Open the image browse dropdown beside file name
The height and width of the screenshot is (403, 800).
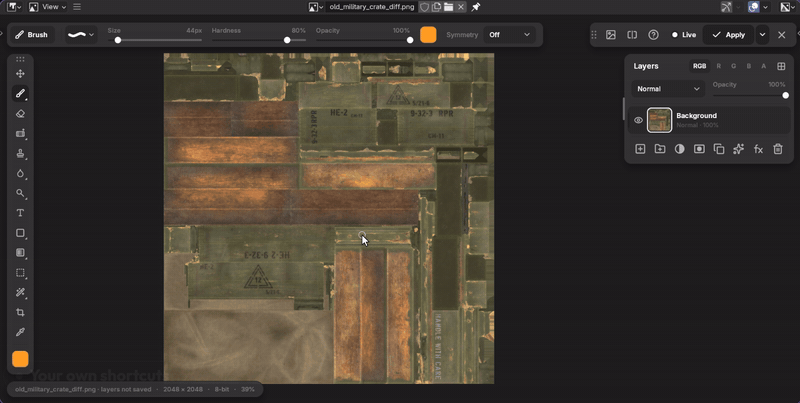coord(316,7)
